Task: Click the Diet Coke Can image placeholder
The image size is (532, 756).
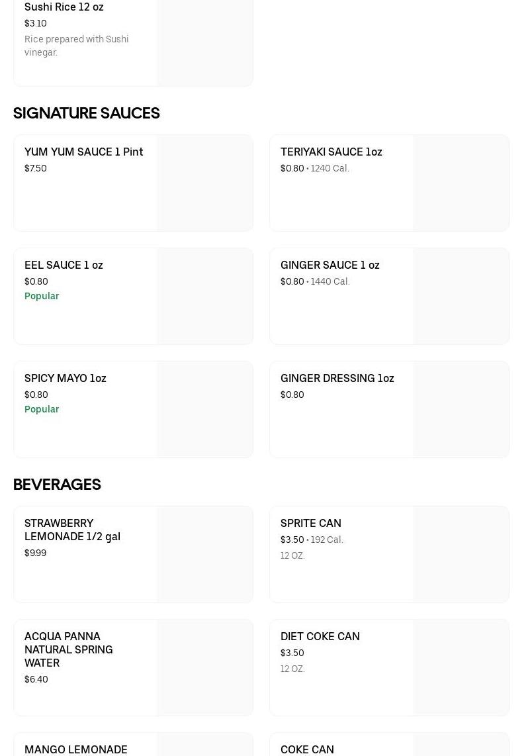Action: 461,668
